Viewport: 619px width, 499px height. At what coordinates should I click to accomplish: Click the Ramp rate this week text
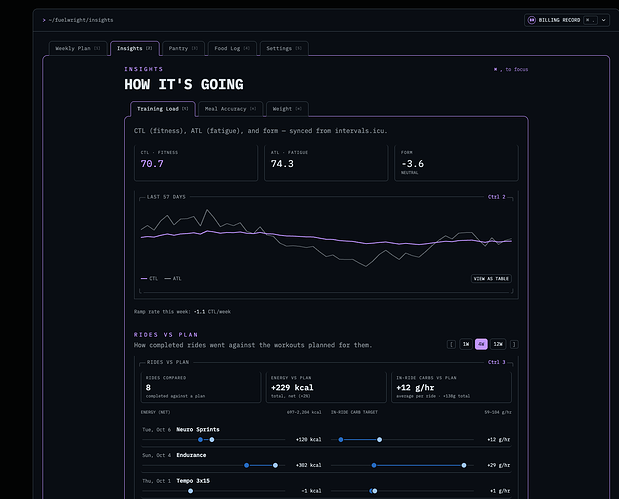click(182, 312)
